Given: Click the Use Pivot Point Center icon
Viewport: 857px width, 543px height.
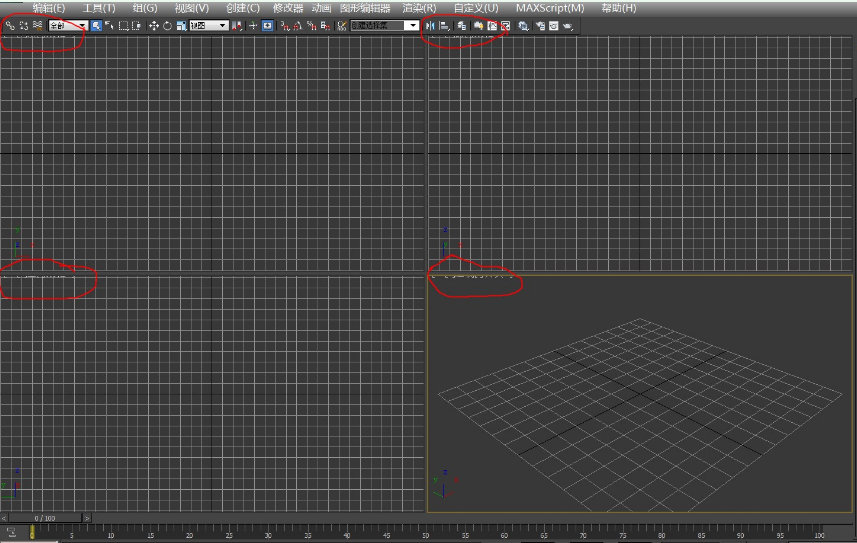Looking at the screenshot, I should (x=237, y=26).
